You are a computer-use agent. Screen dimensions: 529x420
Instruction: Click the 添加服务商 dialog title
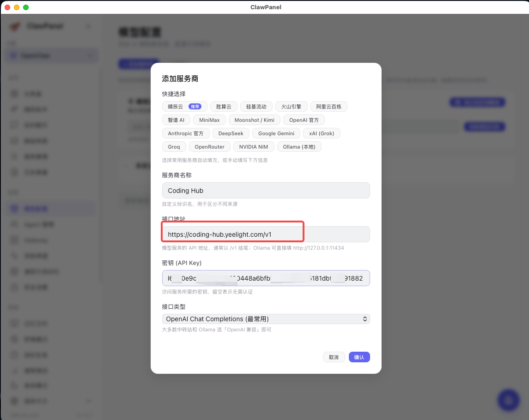[180, 79]
